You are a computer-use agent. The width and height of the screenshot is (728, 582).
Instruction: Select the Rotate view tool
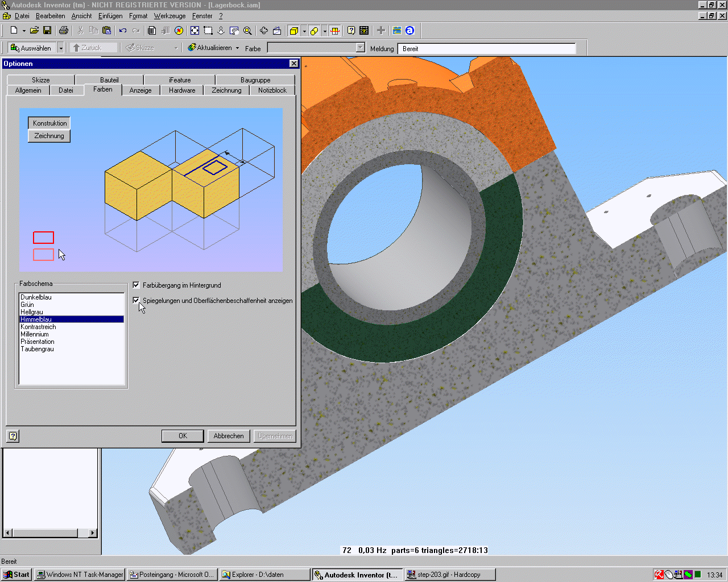pyautogui.click(x=264, y=31)
